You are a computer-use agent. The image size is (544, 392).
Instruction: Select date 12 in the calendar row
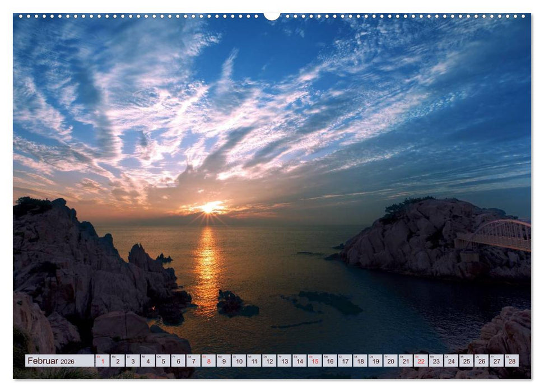[269, 361]
